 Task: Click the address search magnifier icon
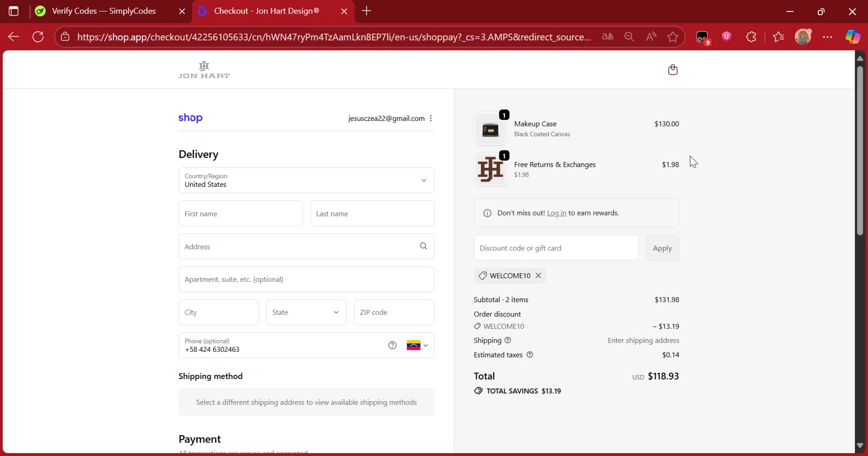pyautogui.click(x=424, y=247)
